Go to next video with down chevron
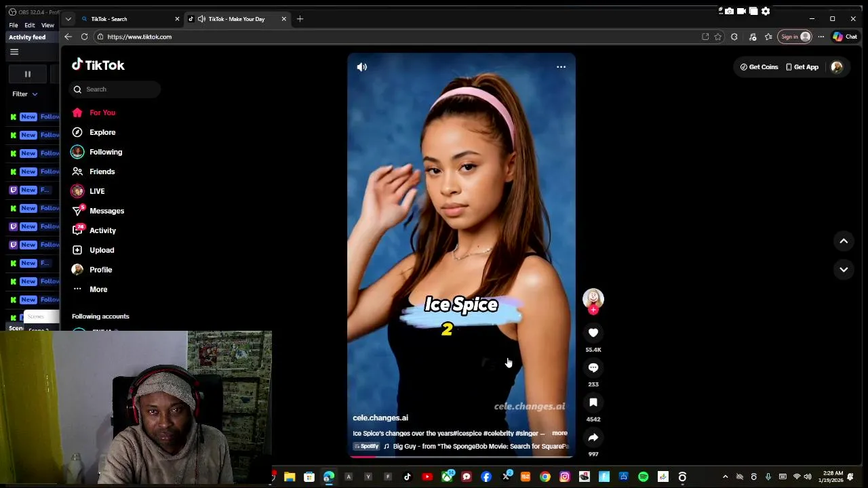 pos(844,269)
